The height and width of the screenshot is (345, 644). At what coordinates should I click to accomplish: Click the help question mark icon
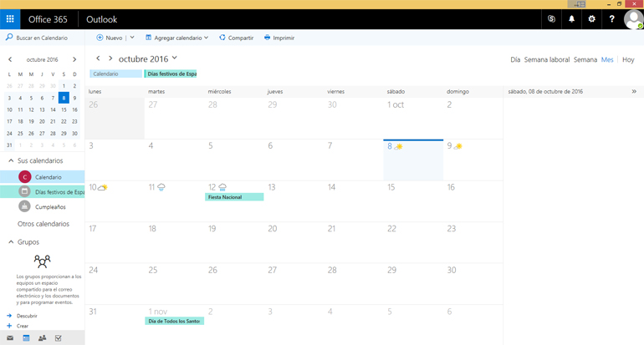611,19
